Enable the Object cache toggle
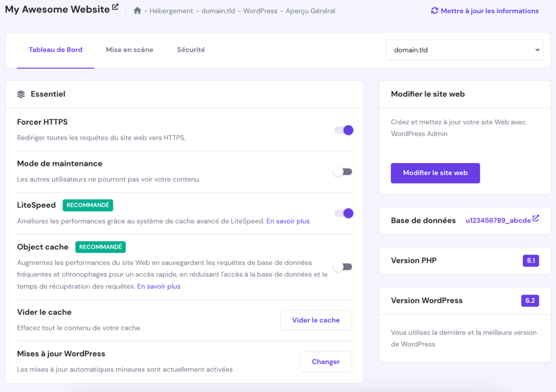556x392 pixels. point(343,267)
